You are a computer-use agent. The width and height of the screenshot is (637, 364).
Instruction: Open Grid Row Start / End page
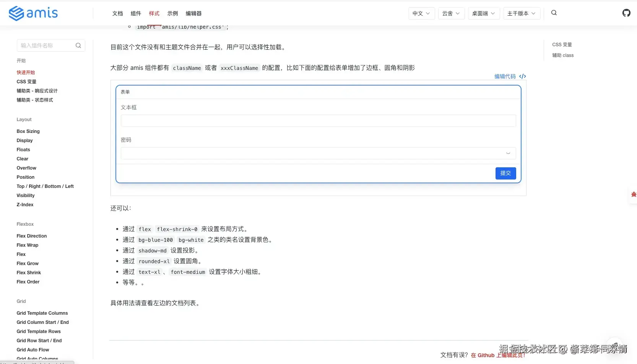tap(39, 341)
